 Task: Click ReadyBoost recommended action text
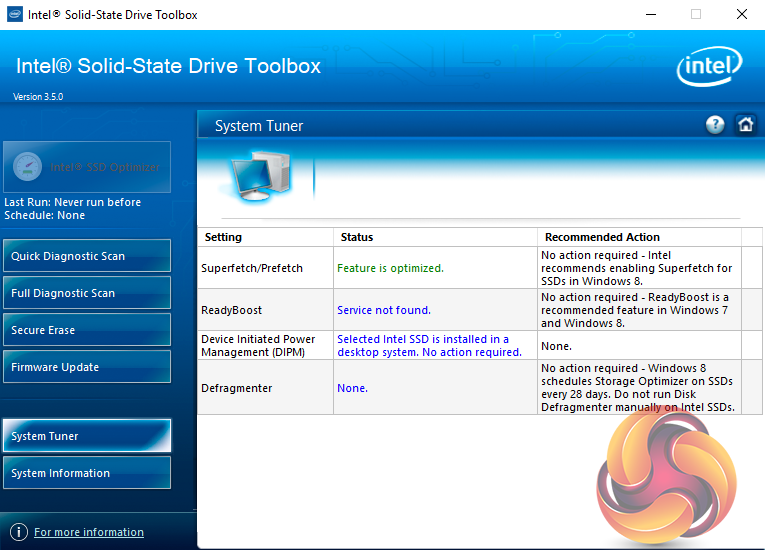[635, 310]
